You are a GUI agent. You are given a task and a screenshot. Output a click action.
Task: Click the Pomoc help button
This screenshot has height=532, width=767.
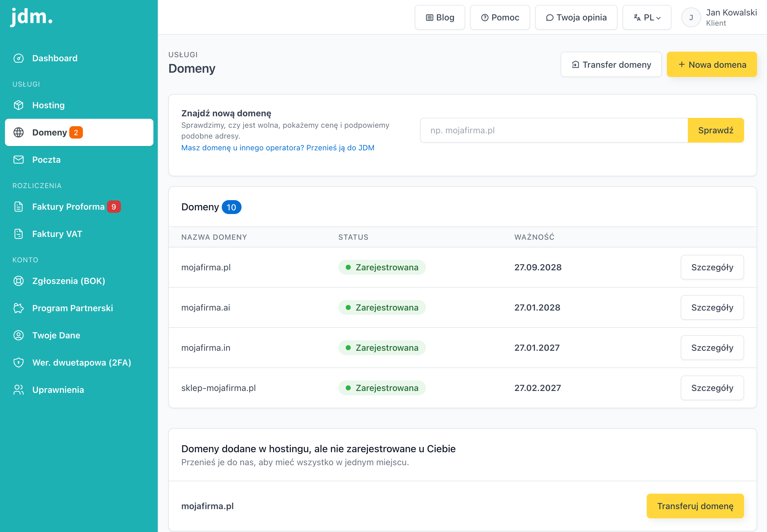(x=500, y=17)
